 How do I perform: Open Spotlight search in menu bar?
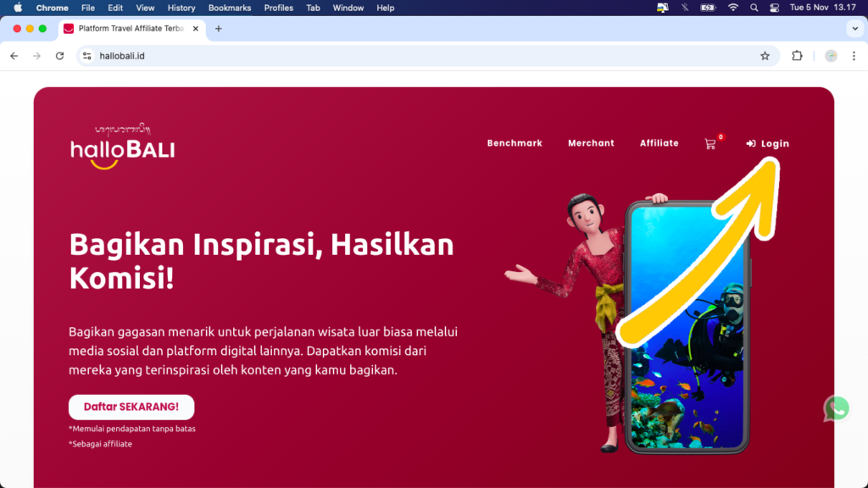tap(754, 8)
